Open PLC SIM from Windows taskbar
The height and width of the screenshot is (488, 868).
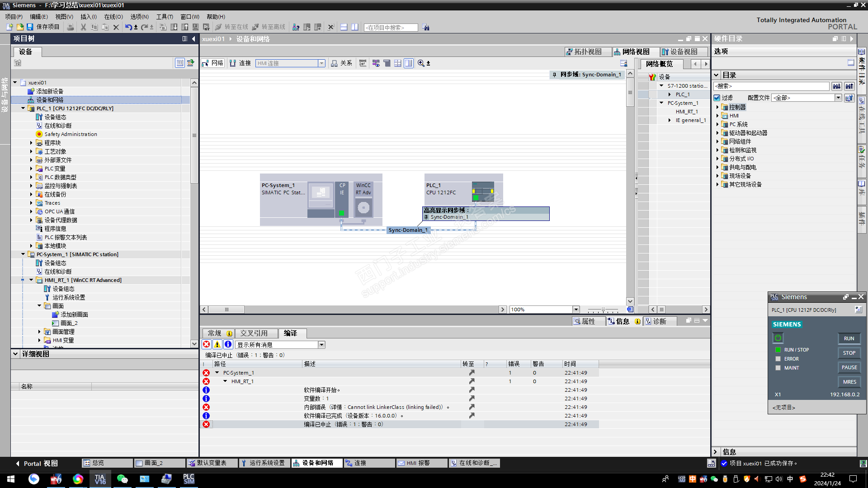(x=189, y=479)
